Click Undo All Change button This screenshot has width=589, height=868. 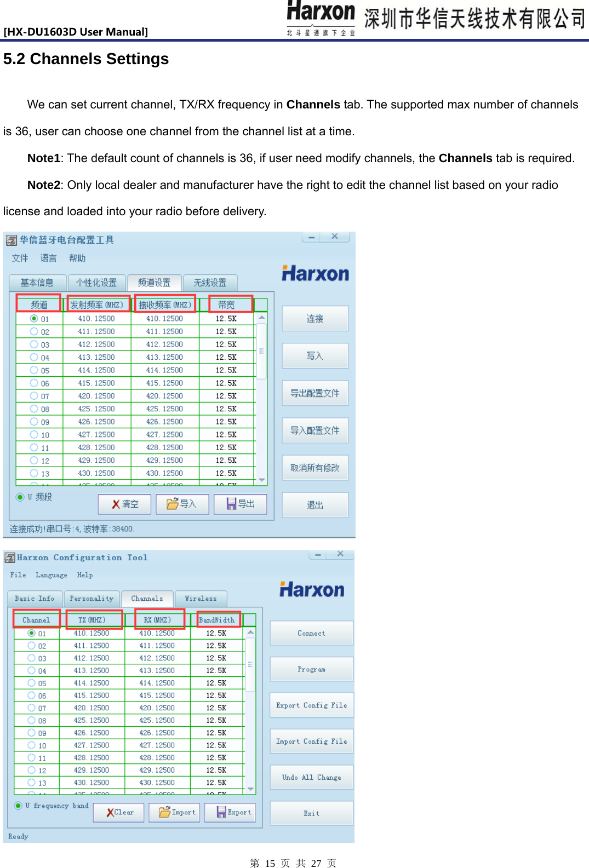pyautogui.click(x=312, y=778)
